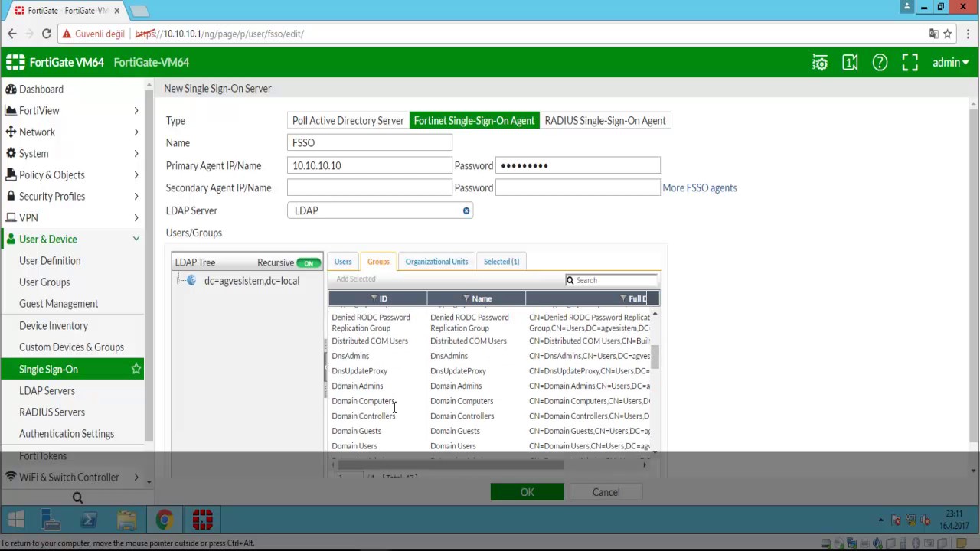
Task: Expand the VPN menu
Action: coord(72,217)
